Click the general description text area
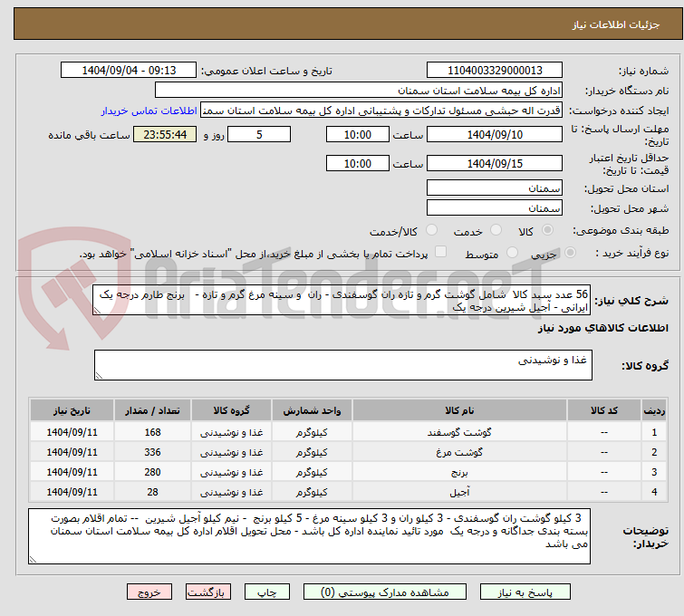 pyautogui.click(x=342, y=300)
